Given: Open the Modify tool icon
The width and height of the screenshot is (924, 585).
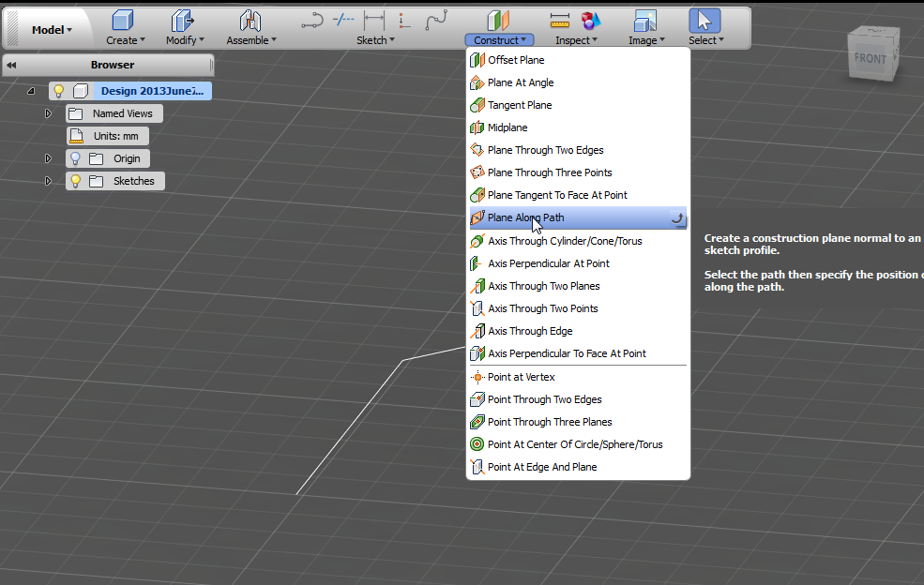Looking at the screenshot, I should point(180,21).
